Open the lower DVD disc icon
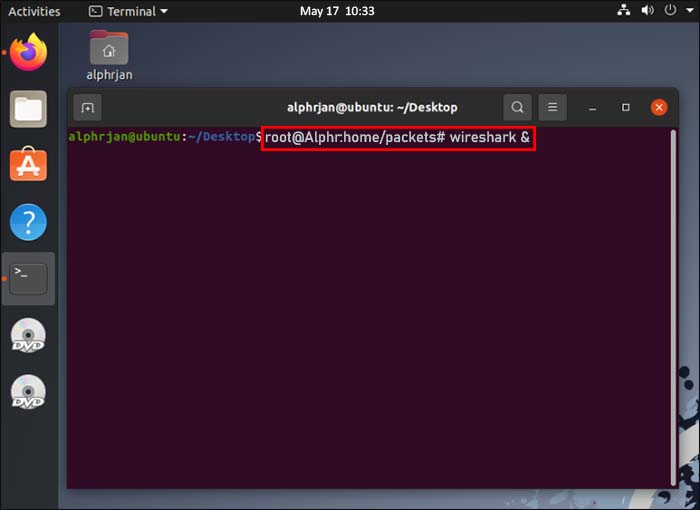Viewport: 700px width, 510px height. coord(28,392)
